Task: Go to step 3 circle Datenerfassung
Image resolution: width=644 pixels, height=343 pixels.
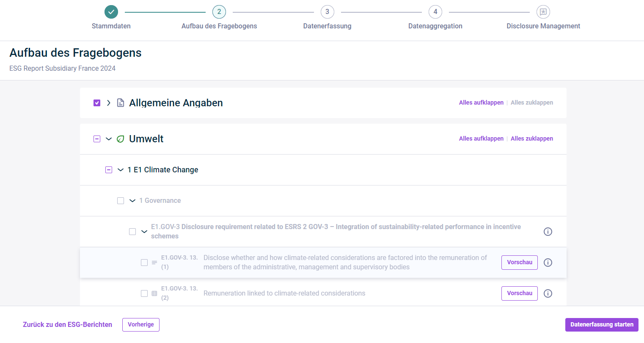Action: coord(327,12)
